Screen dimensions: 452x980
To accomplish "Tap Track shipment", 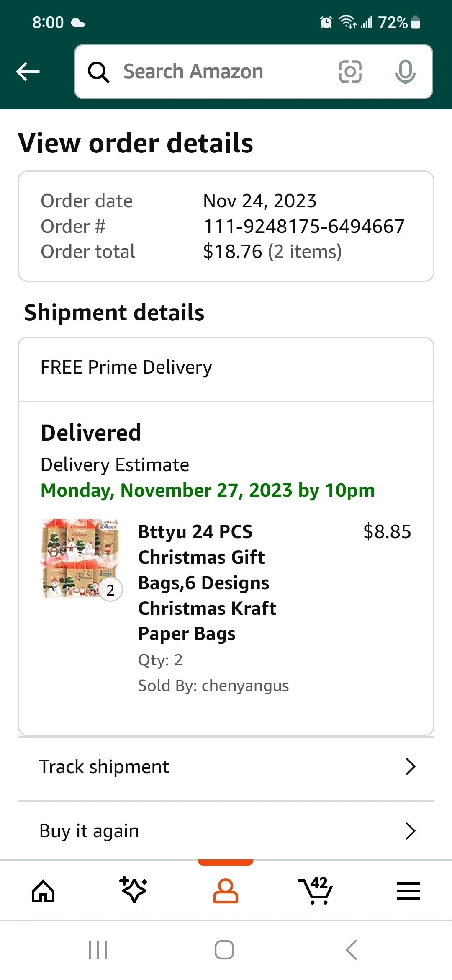I will (105, 767).
